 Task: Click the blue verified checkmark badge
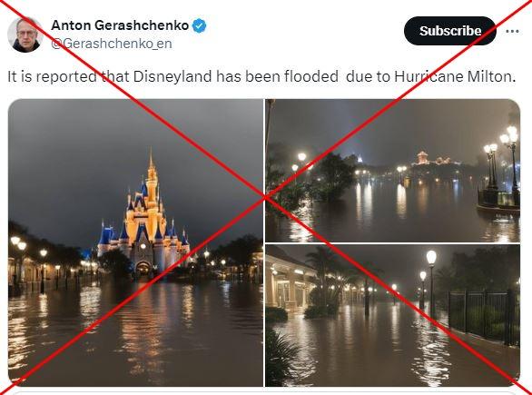[200, 25]
